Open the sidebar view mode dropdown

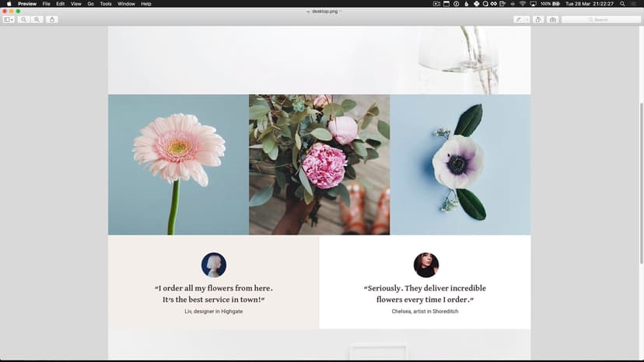[9, 19]
